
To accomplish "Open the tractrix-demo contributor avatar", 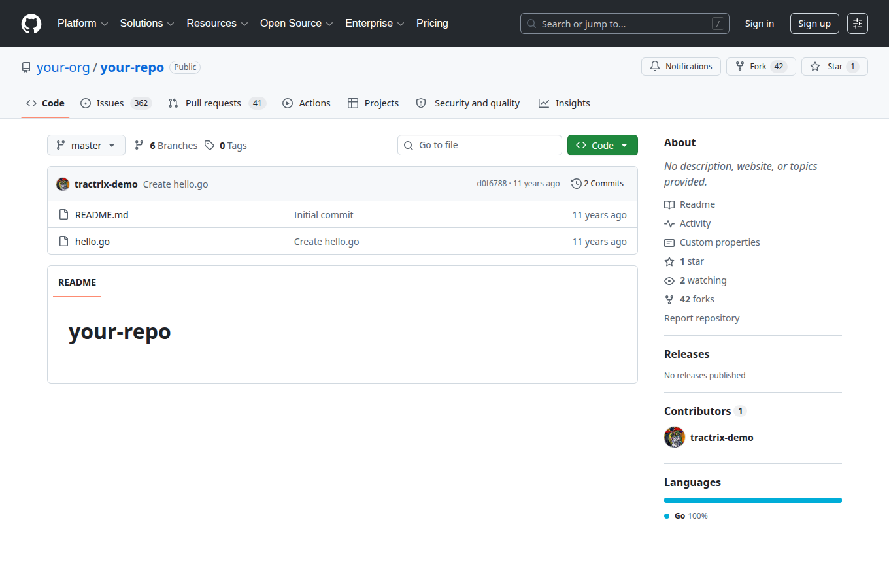I will [x=675, y=437].
